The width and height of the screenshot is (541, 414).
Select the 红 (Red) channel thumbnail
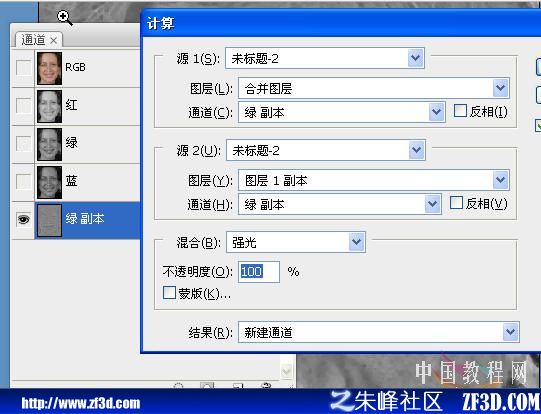[49, 106]
